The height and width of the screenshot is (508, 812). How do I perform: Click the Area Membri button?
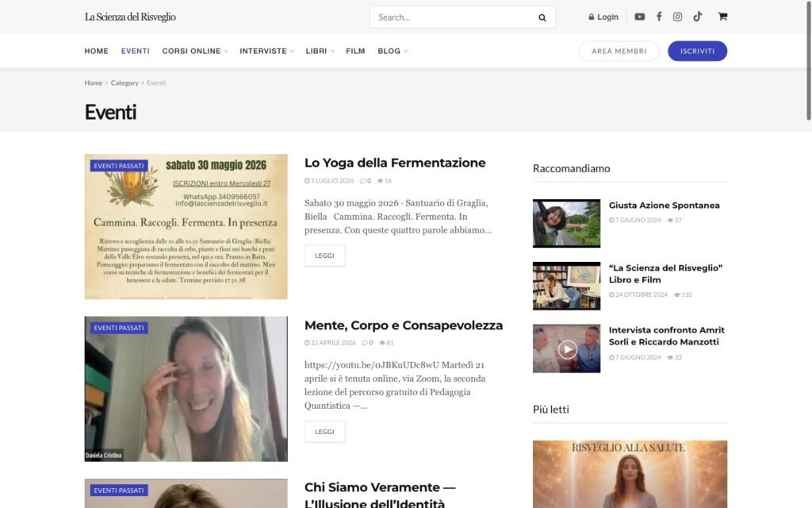[x=619, y=51]
